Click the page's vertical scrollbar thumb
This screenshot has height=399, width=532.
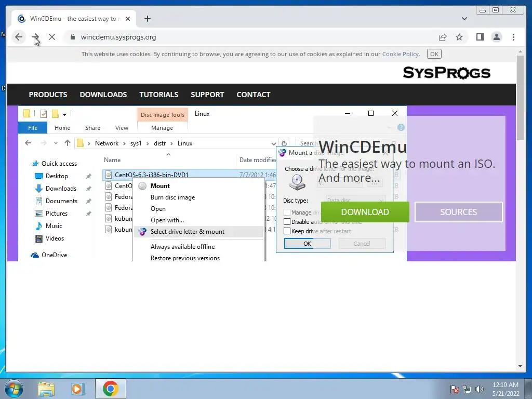point(520,98)
